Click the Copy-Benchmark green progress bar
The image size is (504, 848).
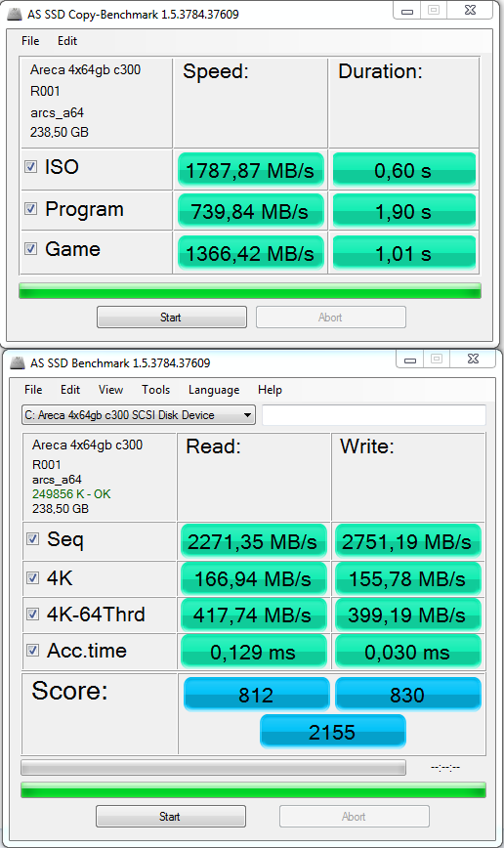249,290
